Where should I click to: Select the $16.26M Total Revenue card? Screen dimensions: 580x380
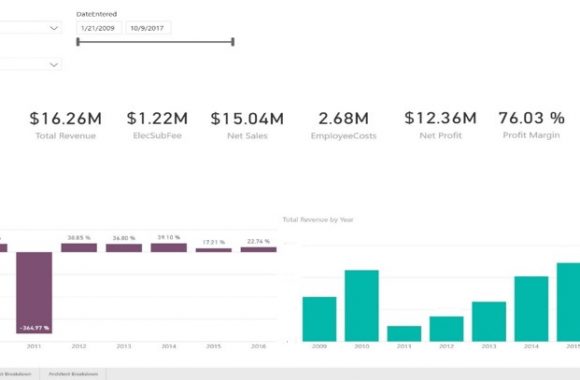[x=65, y=125]
